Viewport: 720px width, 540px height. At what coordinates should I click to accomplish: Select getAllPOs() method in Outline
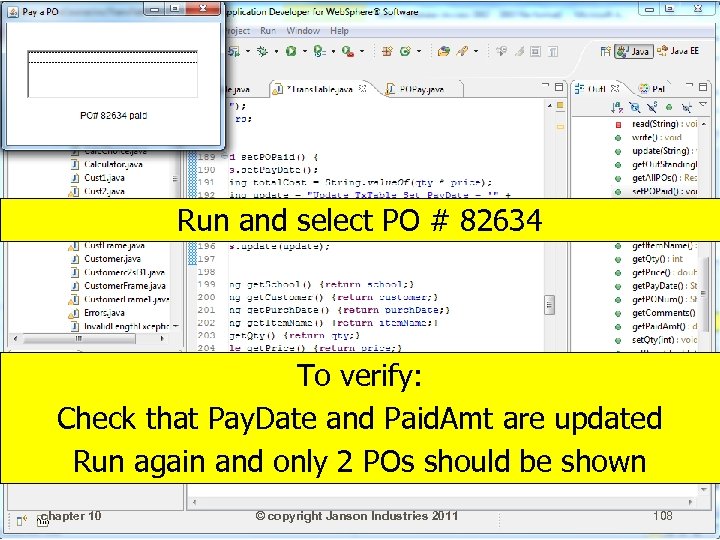[x=664, y=178]
